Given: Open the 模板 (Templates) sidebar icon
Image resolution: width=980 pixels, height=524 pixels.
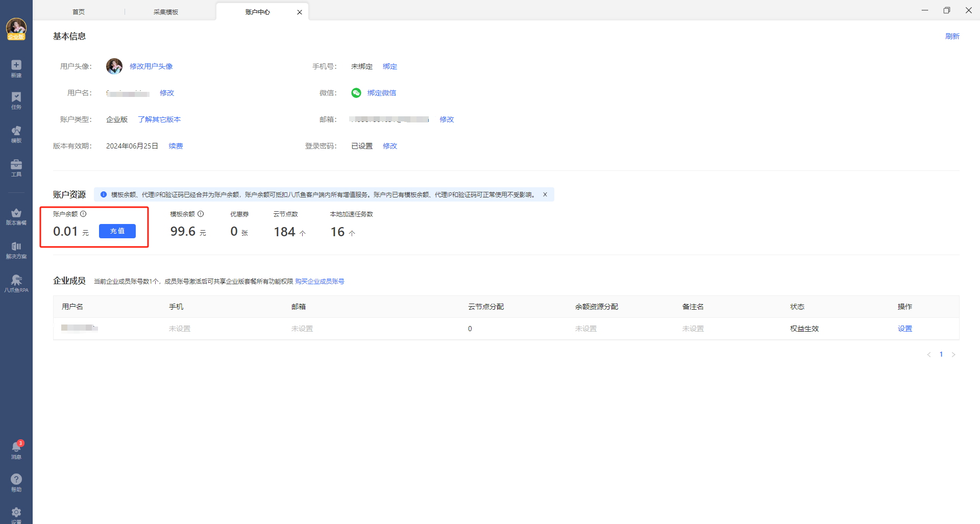Looking at the screenshot, I should [16, 134].
